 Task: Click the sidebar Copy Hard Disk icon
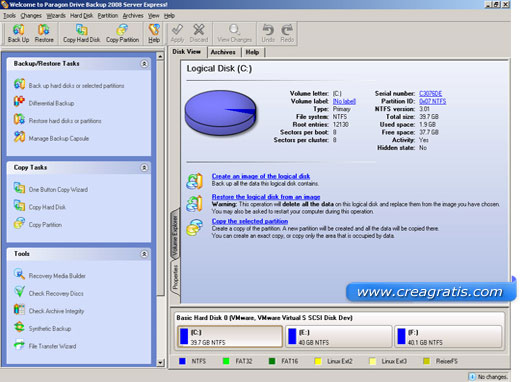click(x=19, y=206)
